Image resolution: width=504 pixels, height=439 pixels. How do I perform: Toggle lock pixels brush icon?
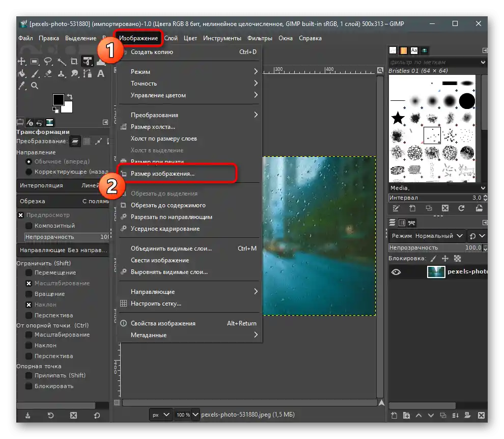(x=434, y=258)
